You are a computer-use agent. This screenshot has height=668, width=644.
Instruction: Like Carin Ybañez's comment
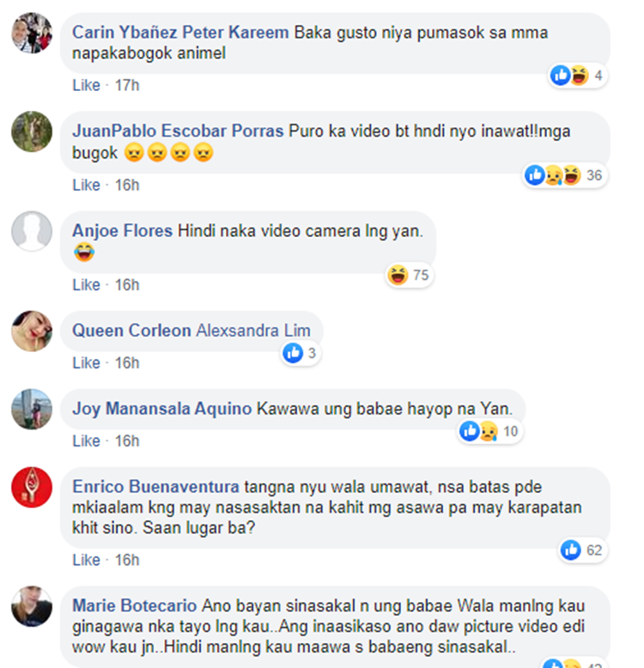pyautogui.click(x=86, y=85)
